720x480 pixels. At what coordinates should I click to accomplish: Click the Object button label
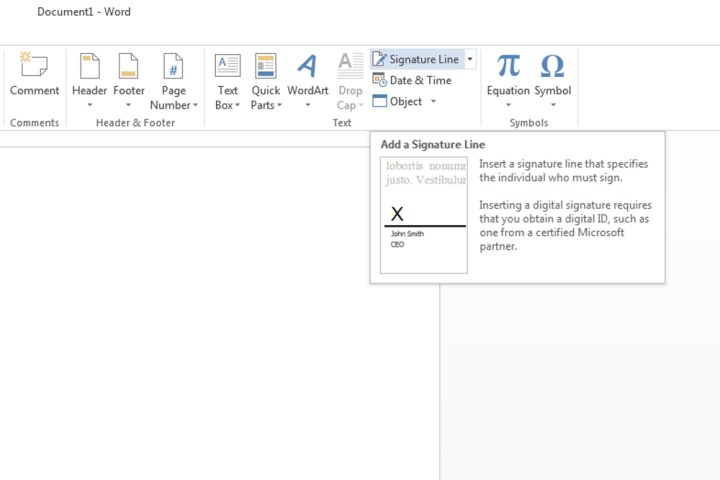405,102
